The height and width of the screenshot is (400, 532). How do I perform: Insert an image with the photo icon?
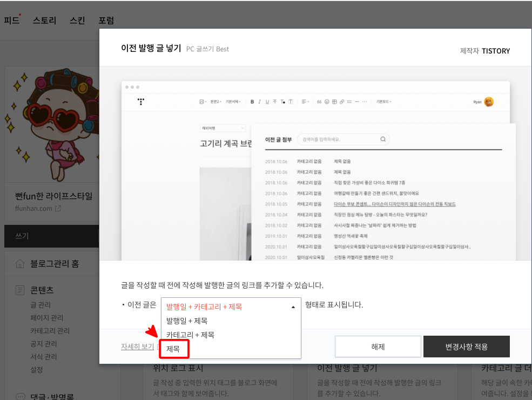coord(202,102)
